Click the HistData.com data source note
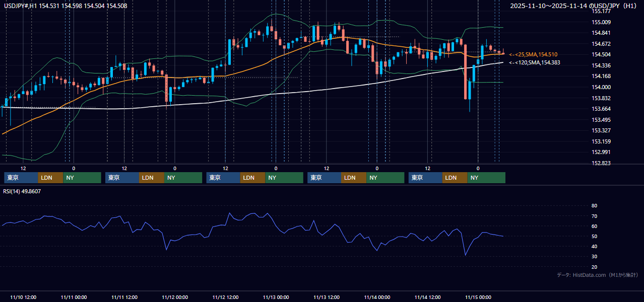The image size is (644, 302). [x=598, y=275]
